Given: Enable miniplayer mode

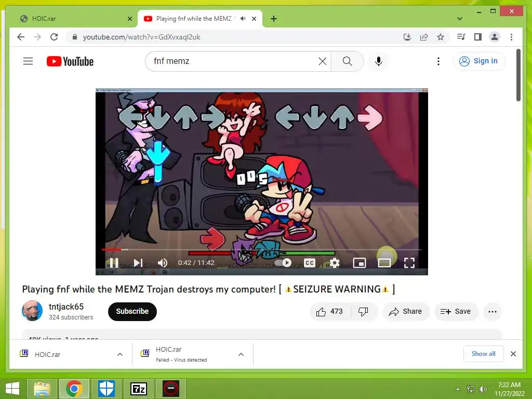Looking at the screenshot, I should [x=360, y=262].
